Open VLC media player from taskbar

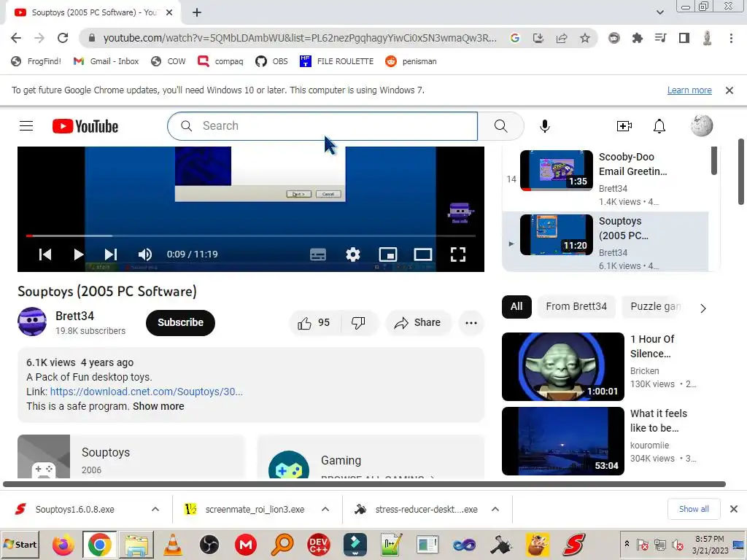point(172,545)
